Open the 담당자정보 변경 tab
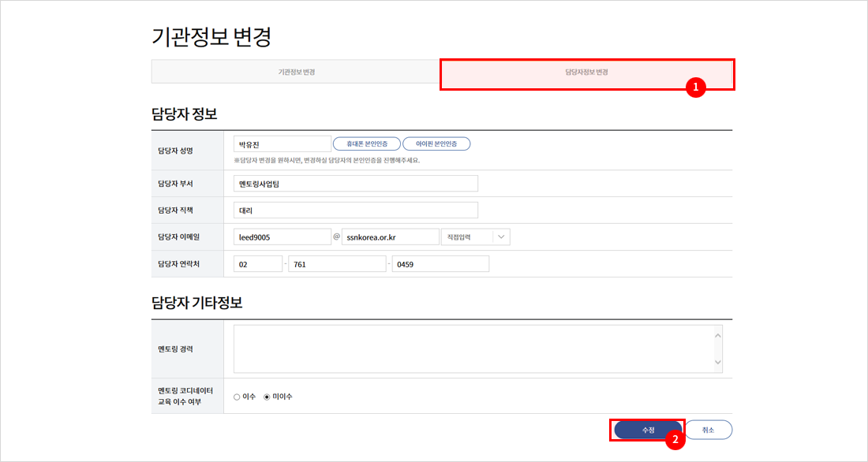The height and width of the screenshot is (462, 868). 586,72
